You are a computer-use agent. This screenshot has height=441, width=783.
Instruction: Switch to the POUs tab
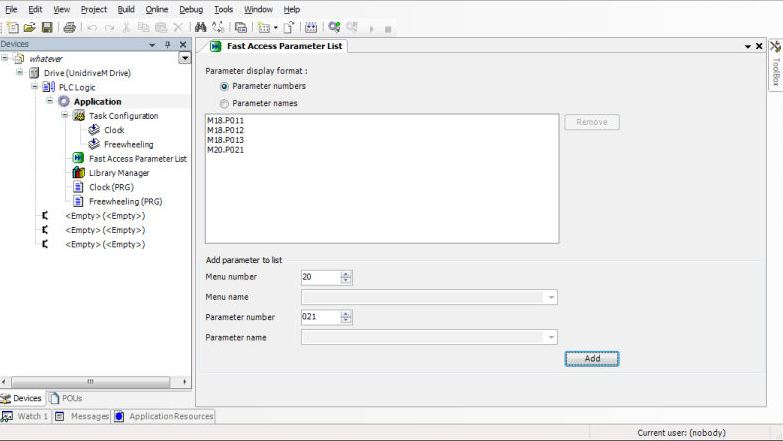[67, 398]
